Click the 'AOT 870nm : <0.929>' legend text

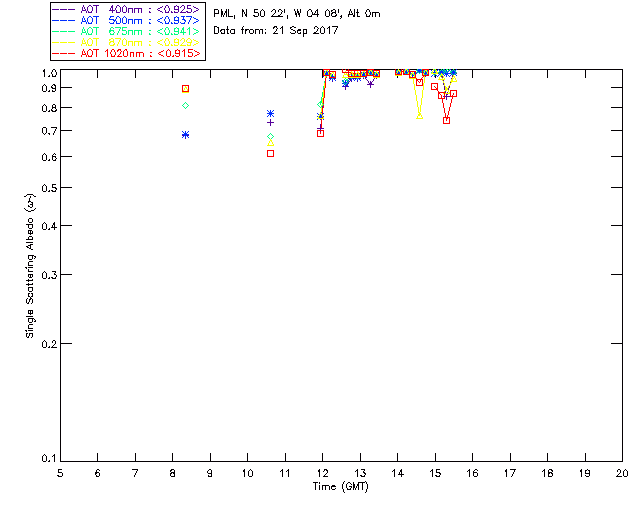[140, 42]
